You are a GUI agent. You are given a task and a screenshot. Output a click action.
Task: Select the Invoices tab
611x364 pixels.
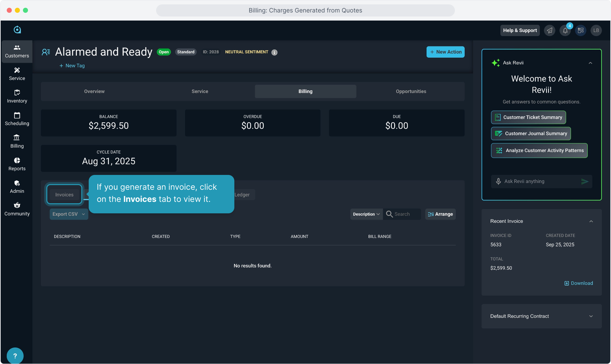point(64,195)
